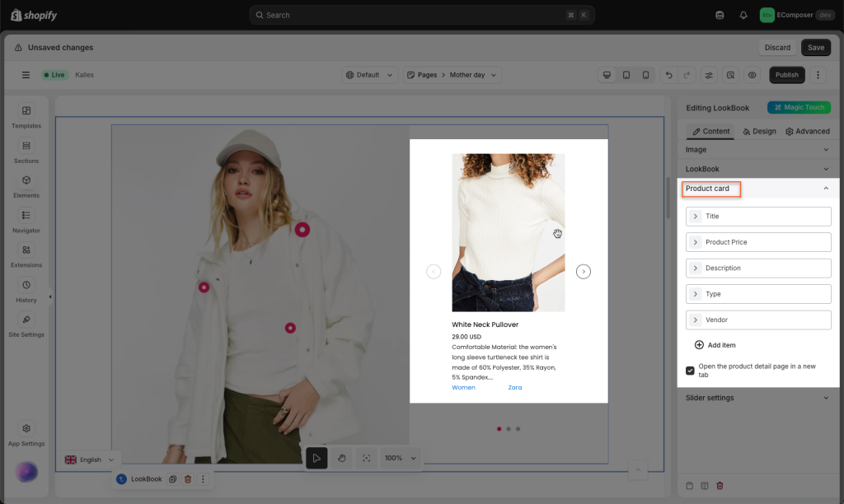Click the Publish button
This screenshot has width=844, height=504.
point(786,75)
